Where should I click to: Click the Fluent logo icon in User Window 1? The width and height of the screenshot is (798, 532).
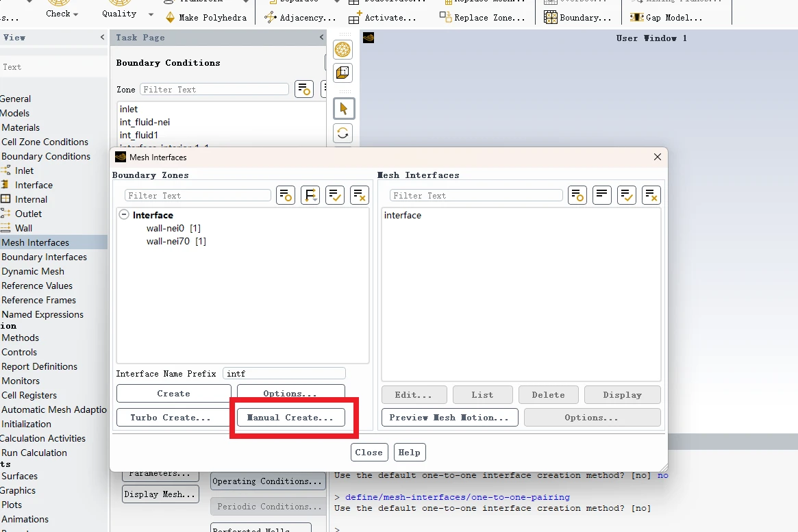tap(369, 38)
